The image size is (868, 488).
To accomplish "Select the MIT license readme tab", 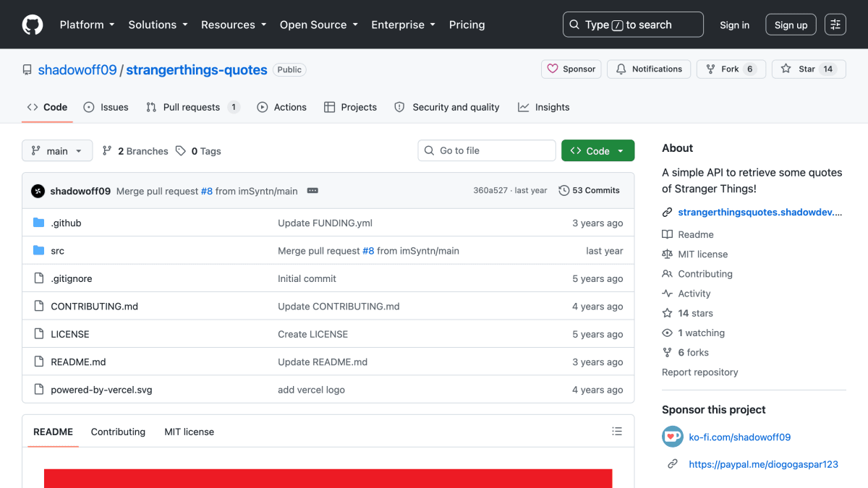I will point(190,432).
